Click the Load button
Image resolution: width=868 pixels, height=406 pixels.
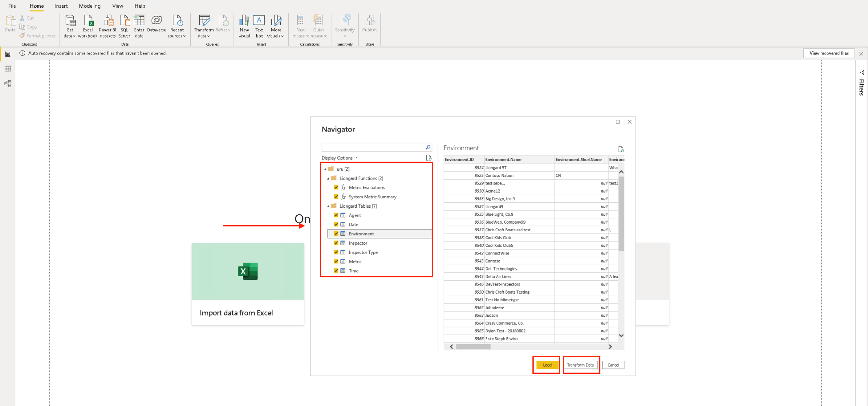(x=547, y=365)
